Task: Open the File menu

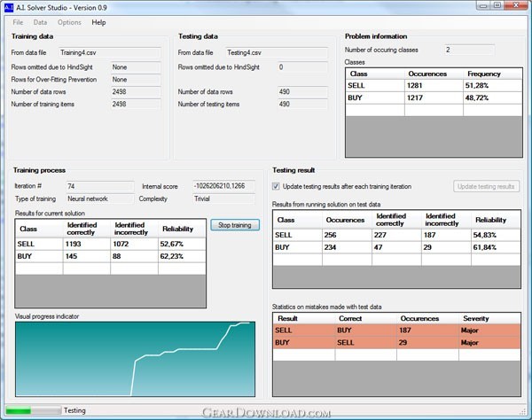Action: 18,22
